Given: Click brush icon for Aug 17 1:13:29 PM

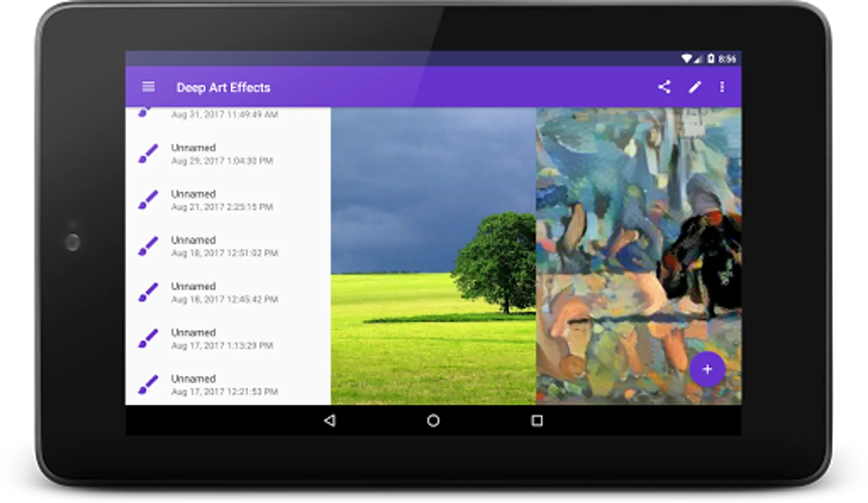Looking at the screenshot, I should point(148,339).
